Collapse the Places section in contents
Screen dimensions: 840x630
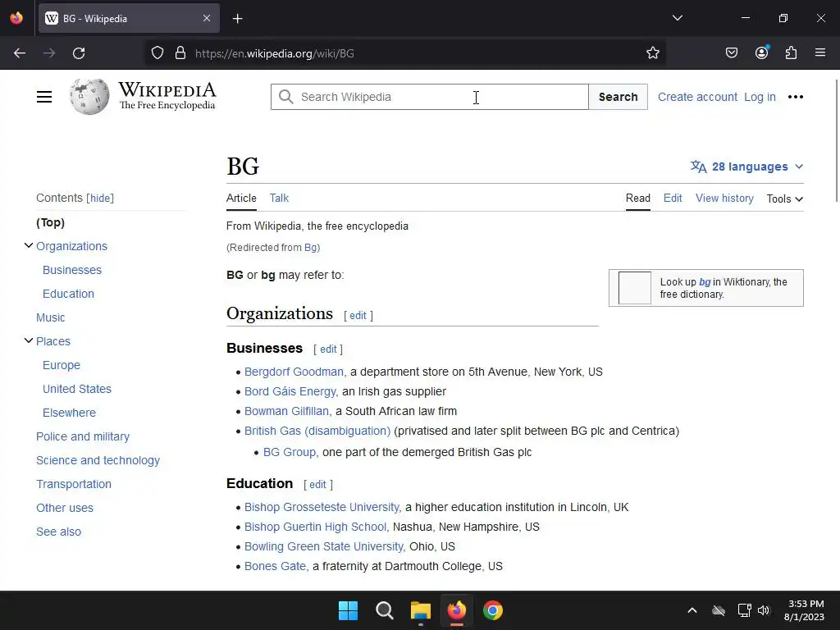coord(29,340)
